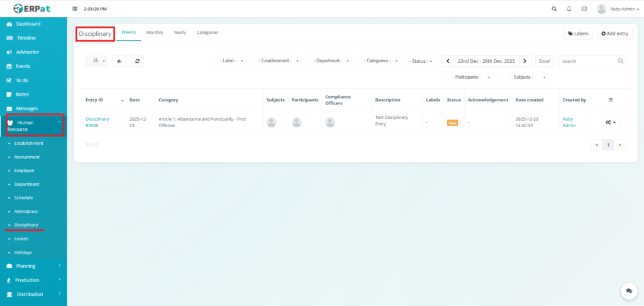Go to previous week with left arrow
Viewport: 644px width, 306px height.
(x=447, y=61)
